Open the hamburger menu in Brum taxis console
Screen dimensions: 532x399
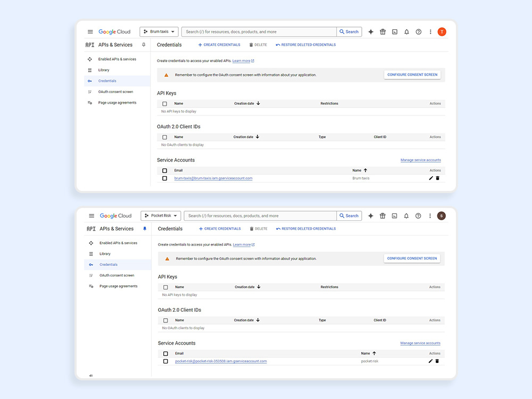90,32
